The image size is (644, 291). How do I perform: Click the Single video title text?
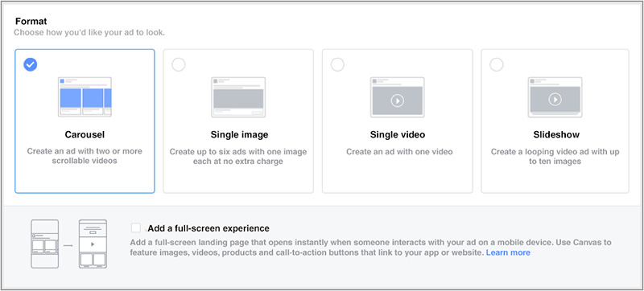398,134
